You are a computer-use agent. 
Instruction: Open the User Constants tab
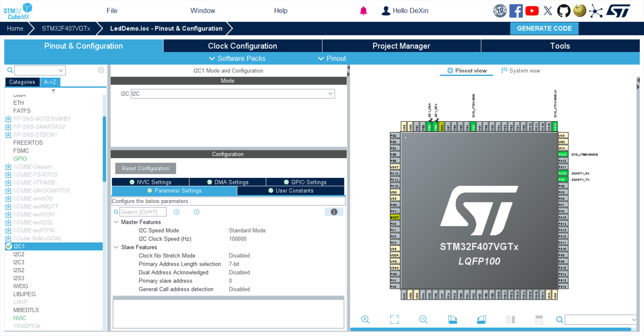291,191
